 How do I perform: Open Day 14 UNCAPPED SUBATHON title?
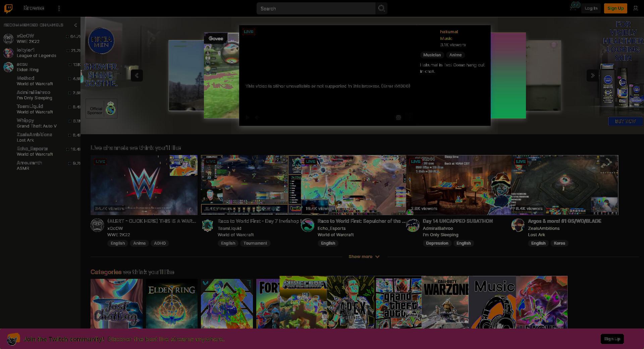click(458, 221)
